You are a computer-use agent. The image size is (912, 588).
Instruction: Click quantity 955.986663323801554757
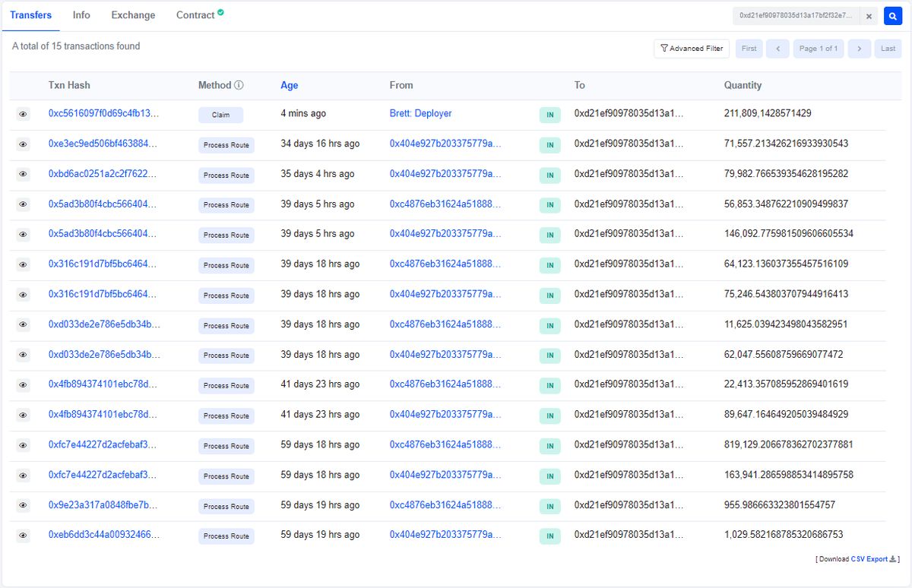[780, 505]
